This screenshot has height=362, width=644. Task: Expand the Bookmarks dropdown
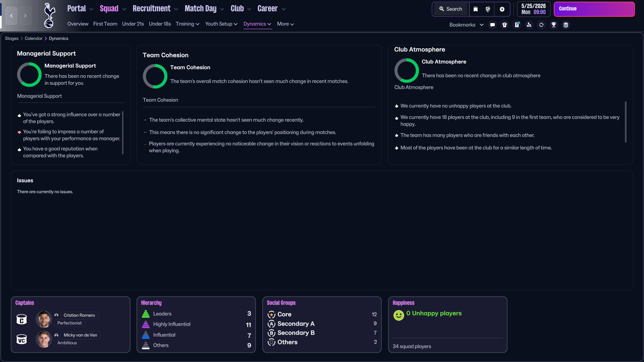(x=466, y=25)
